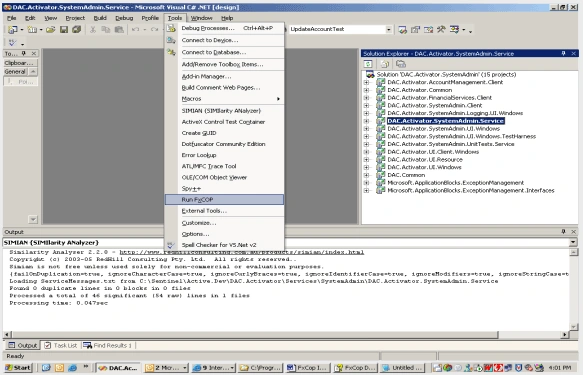Open the Debug menu in menu bar
Image resolution: width=583 pixels, height=375 pixels.
coord(124,18)
